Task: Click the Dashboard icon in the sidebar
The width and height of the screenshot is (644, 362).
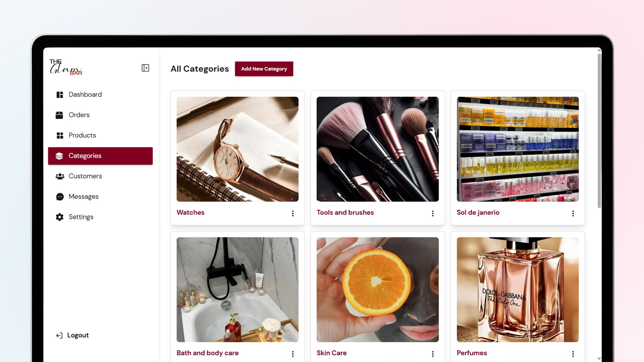Action: 60,95
